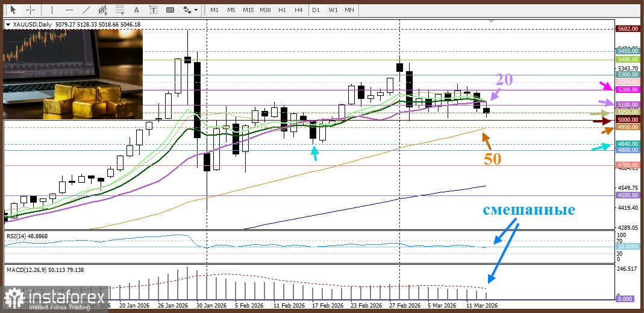Image resolution: width=644 pixels, height=313 pixels.
Task: Select the Trendline drawing tool
Action: pos(87,10)
